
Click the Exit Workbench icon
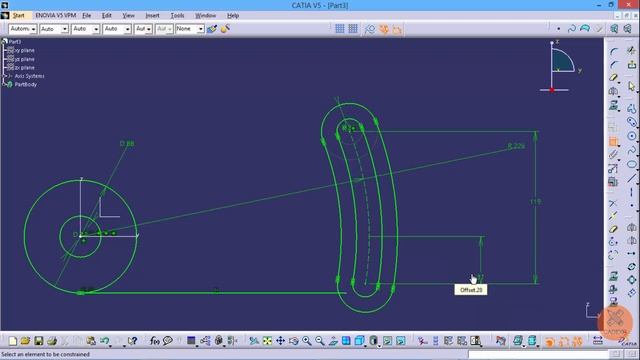click(632, 64)
